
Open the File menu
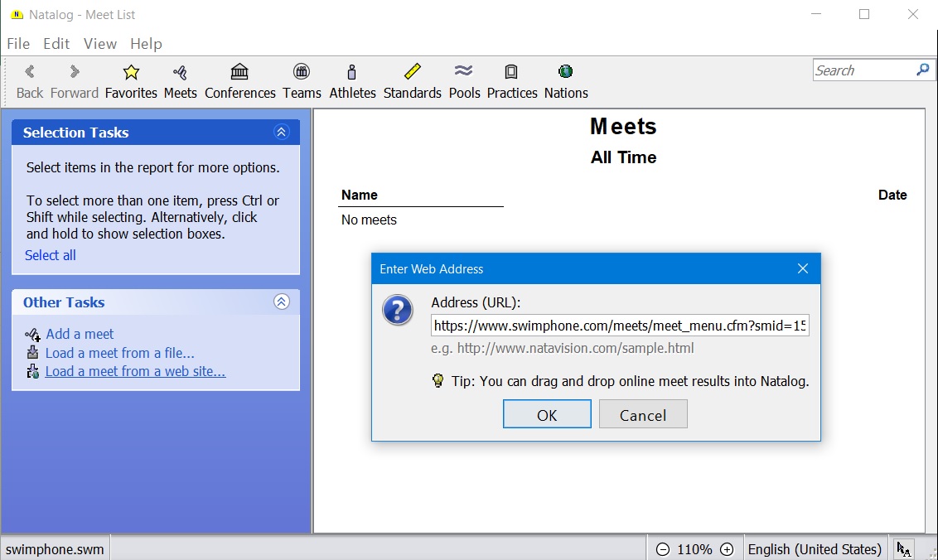(x=18, y=44)
